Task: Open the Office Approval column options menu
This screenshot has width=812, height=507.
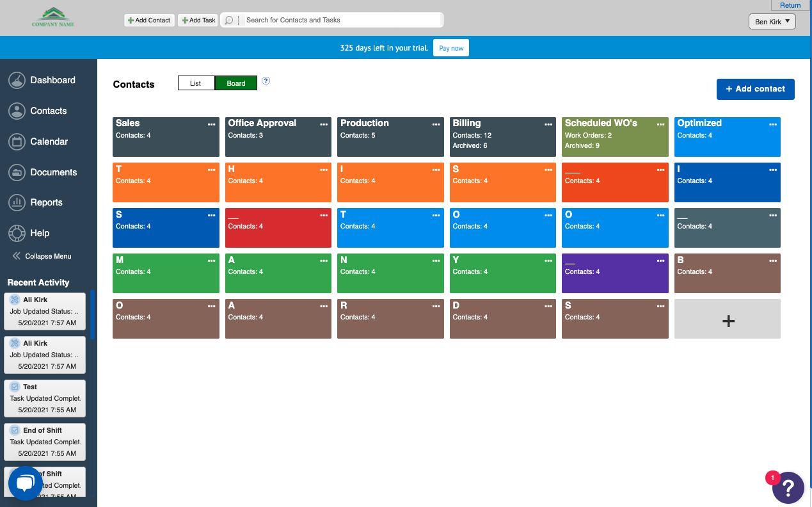Action: [324, 124]
